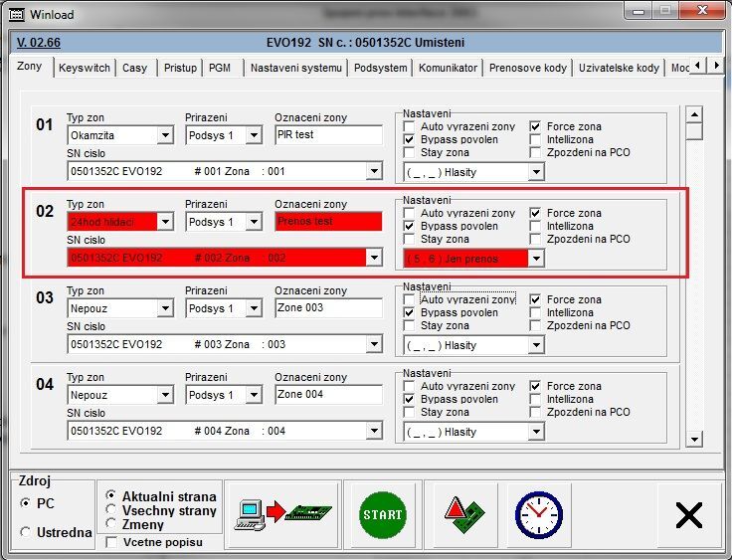
Task: Click the zone list scrollbar down arrow
Action: coord(694,439)
